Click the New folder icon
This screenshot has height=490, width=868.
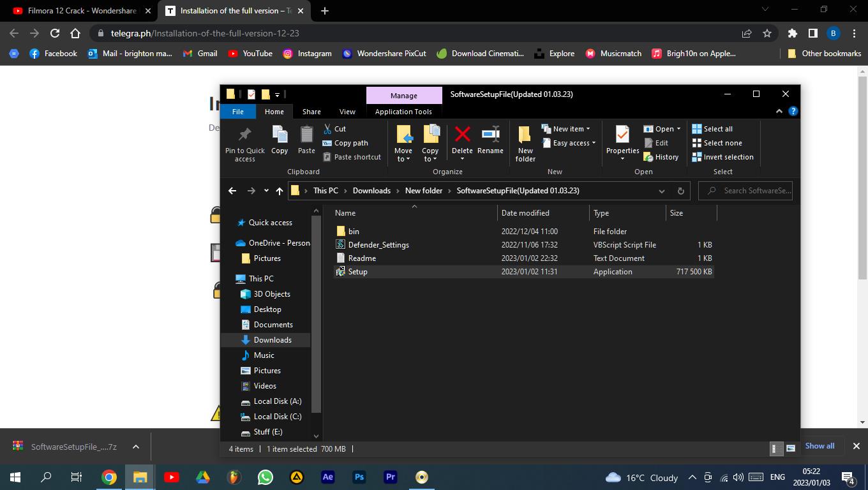point(525,136)
